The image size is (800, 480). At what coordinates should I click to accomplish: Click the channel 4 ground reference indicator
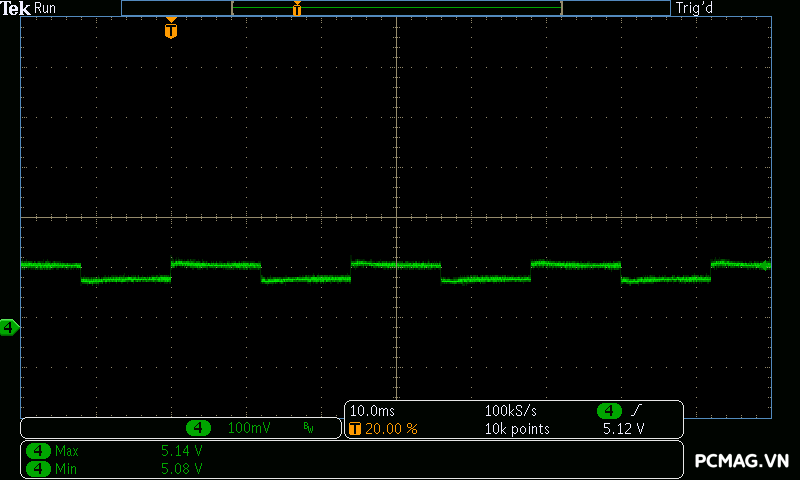(x=9, y=327)
